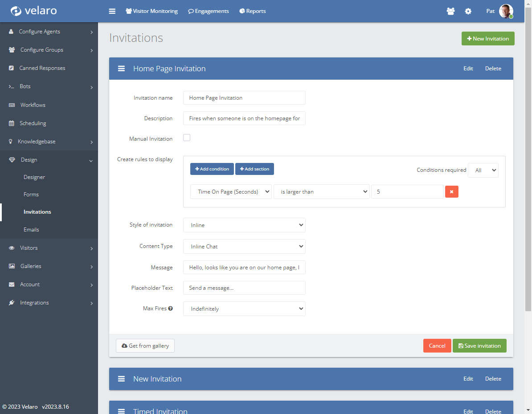Toggle the Manual Invitation checkbox
This screenshot has height=414, width=532.
pyautogui.click(x=187, y=138)
